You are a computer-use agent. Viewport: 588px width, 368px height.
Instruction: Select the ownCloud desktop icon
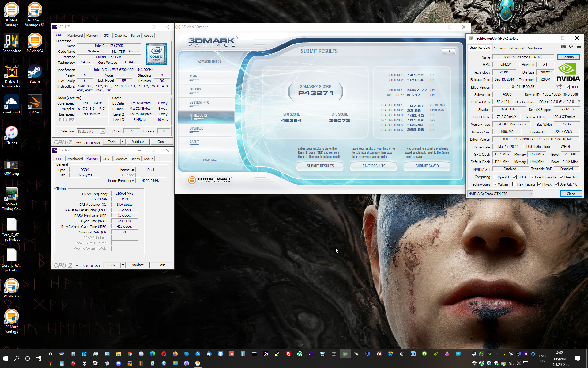tap(12, 105)
